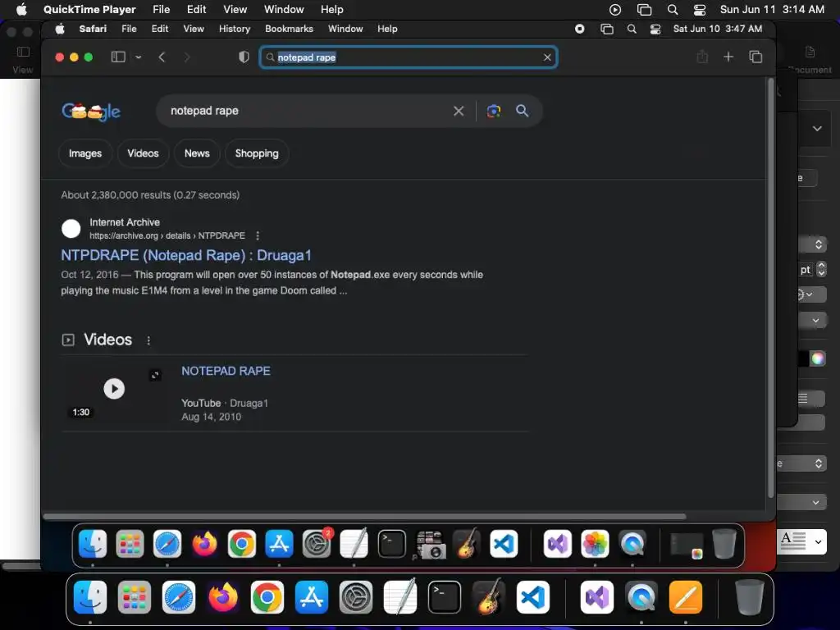Open QuickTime Player's File menu
Image resolution: width=840 pixels, height=630 pixels.
point(162,10)
